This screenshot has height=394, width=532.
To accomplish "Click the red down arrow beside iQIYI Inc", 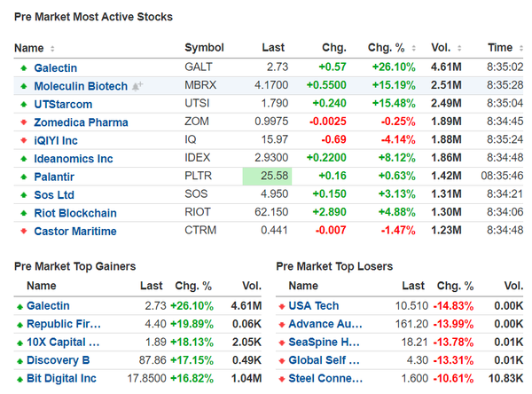I will point(23,140).
